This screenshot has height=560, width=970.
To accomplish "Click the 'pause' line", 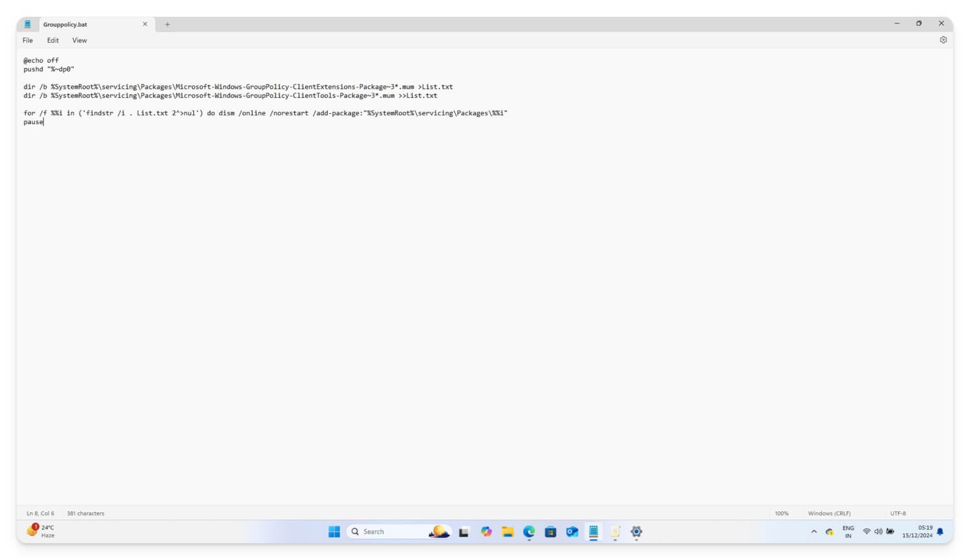I will [x=34, y=122].
